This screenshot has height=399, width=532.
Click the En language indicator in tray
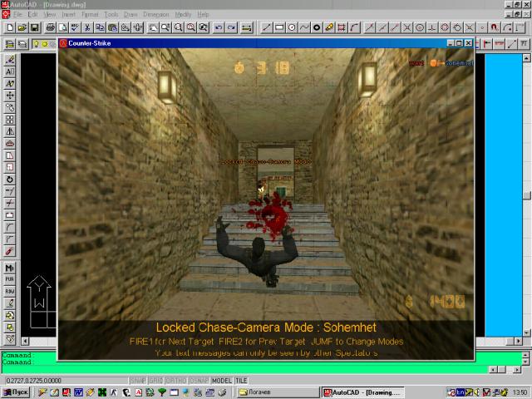click(x=461, y=392)
